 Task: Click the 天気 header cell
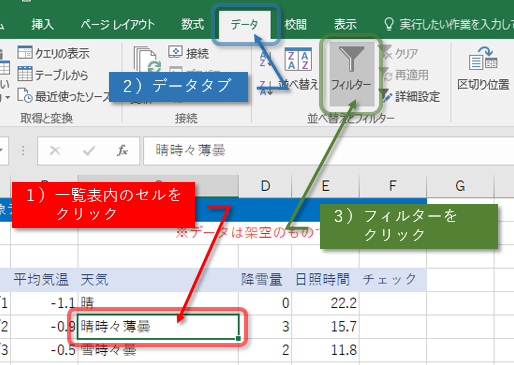tap(158, 280)
